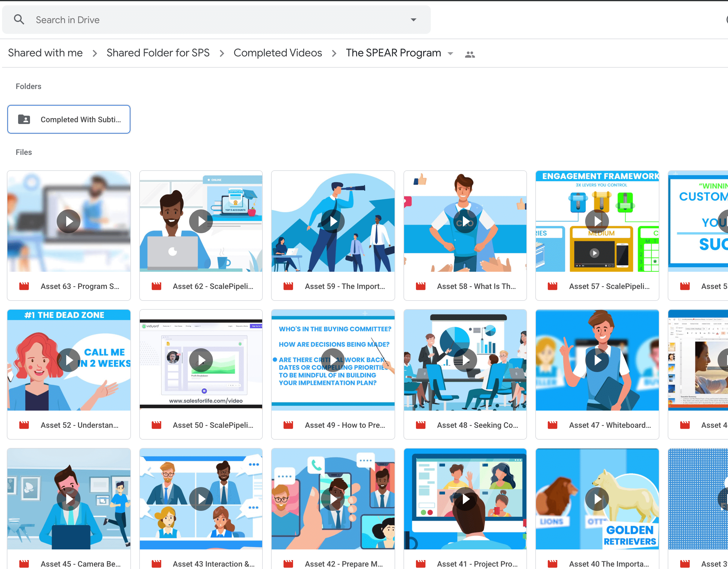Click video file icon for Asset 47
Screen dimensions: 728x569
552,425
